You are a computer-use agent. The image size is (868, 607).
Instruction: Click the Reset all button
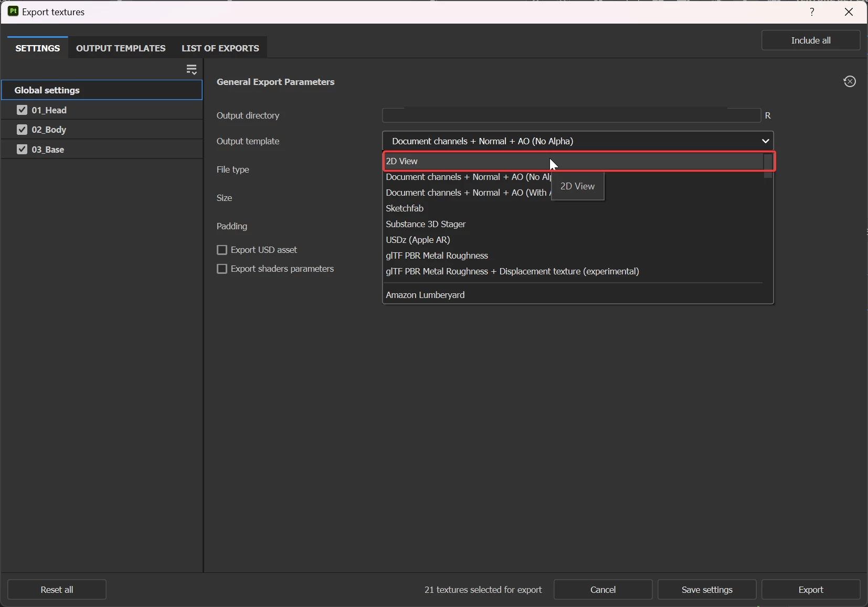coord(57,590)
